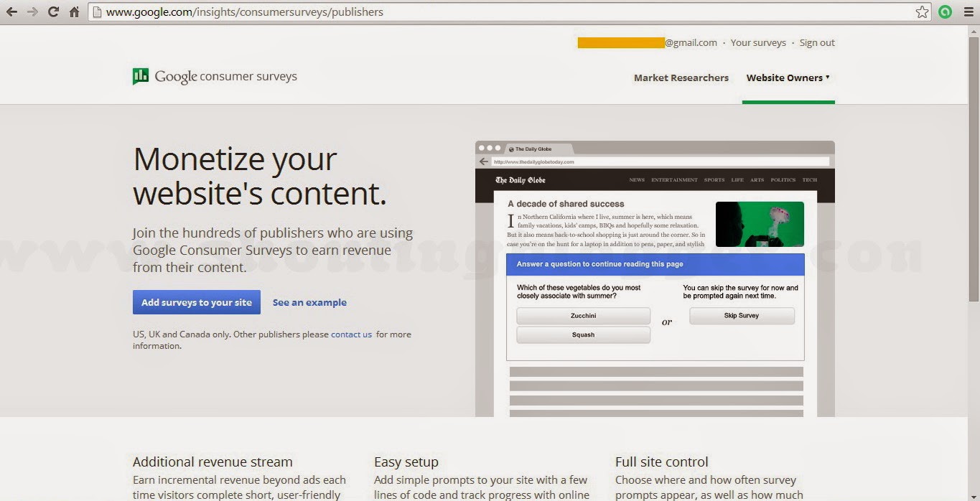Click the scrollbar up arrow

click(974, 30)
